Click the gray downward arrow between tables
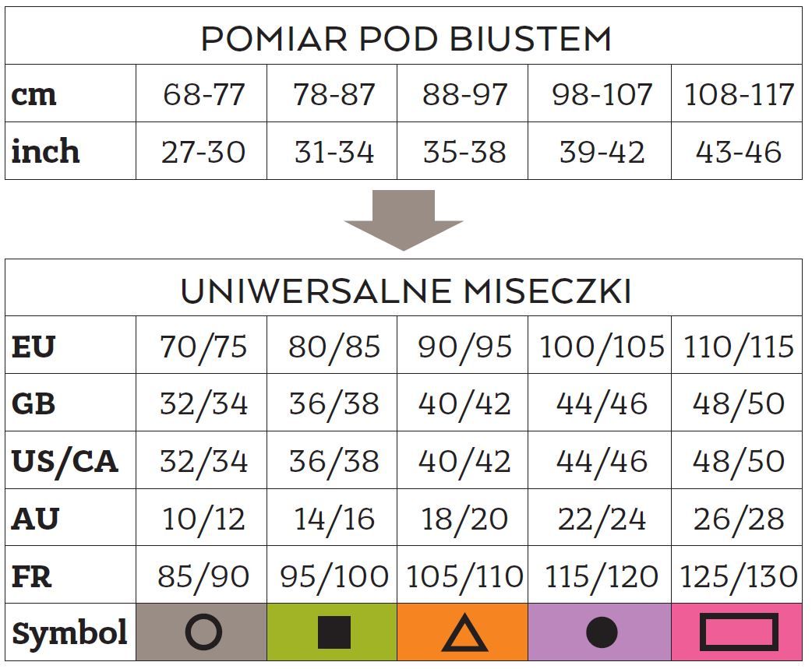Screen dimensions: 812x669 pos(404,220)
